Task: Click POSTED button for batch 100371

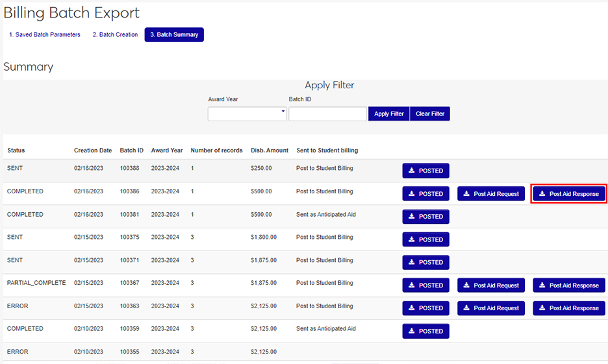Action: [x=425, y=262]
